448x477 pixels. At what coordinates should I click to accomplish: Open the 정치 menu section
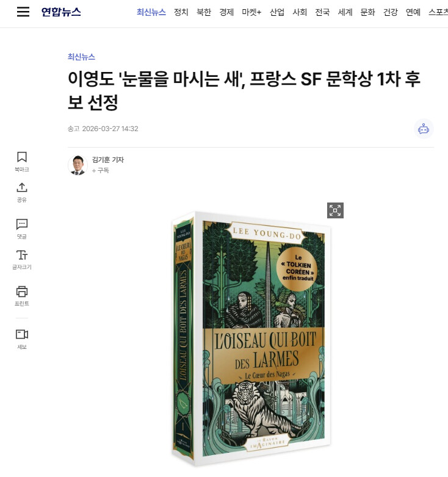(x=181, y=12)
